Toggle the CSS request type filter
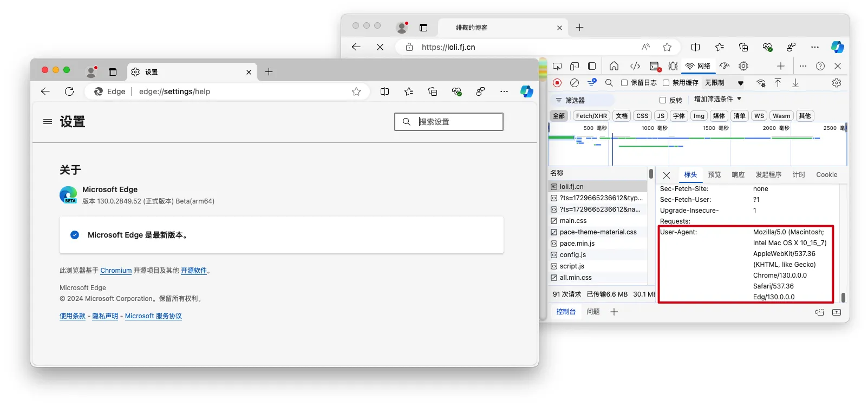 coord(643,116)
